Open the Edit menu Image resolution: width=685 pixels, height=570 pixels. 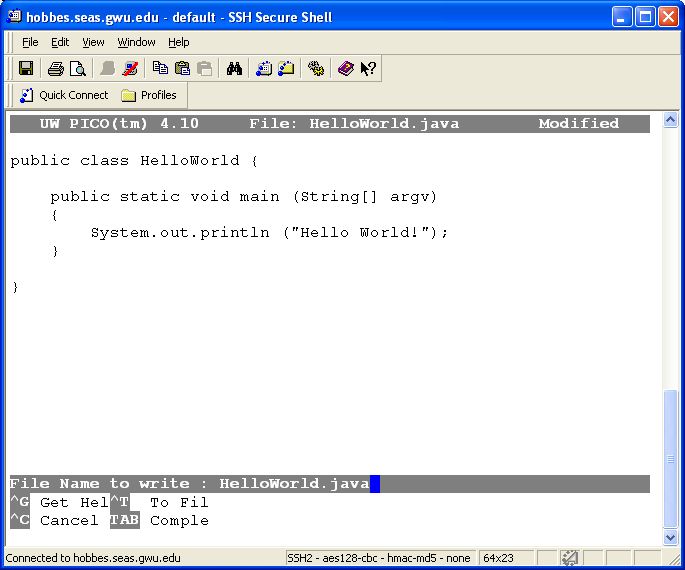pyautogui.click(x=60, y=42)
